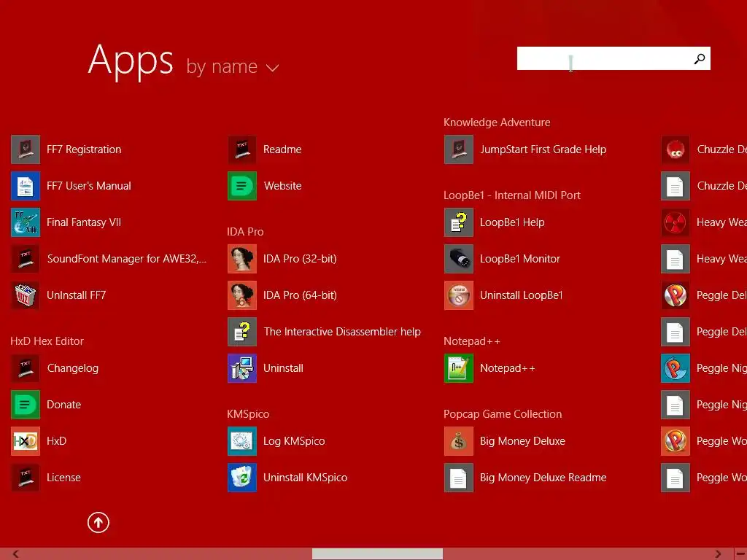Open the 'by name' sort dropdown
Image resolution: width=747 pixels, height=560 pixels.
232,66
